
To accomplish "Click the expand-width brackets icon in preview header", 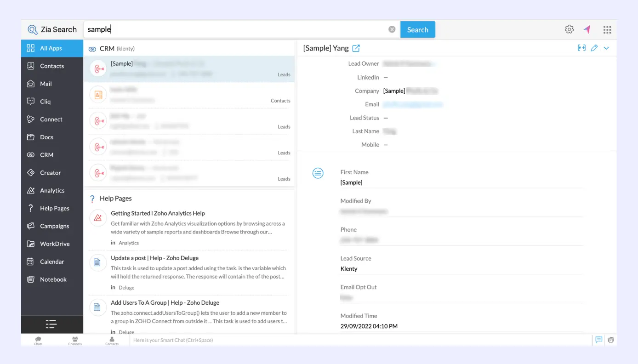I will click(x=581, y=48).
